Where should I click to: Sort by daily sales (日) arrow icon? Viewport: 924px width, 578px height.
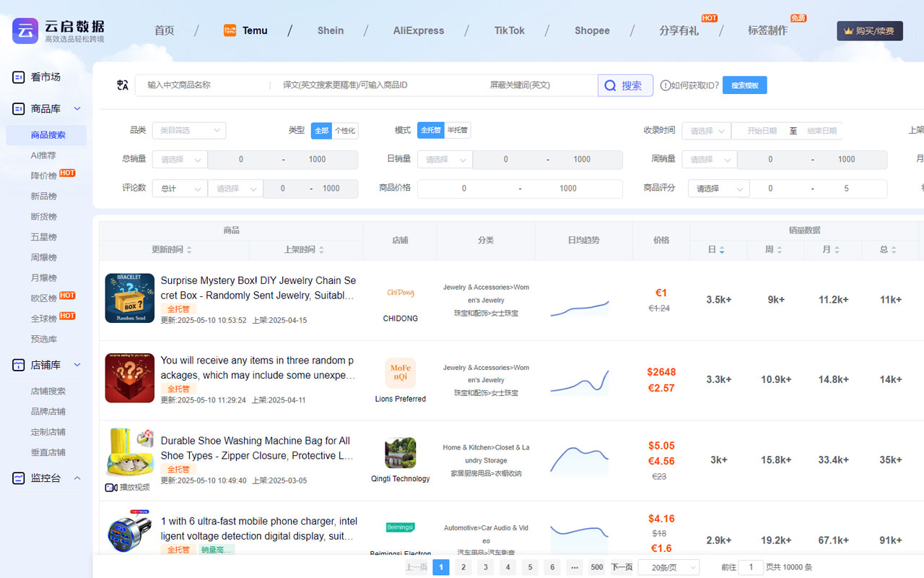tap(722, 250)
